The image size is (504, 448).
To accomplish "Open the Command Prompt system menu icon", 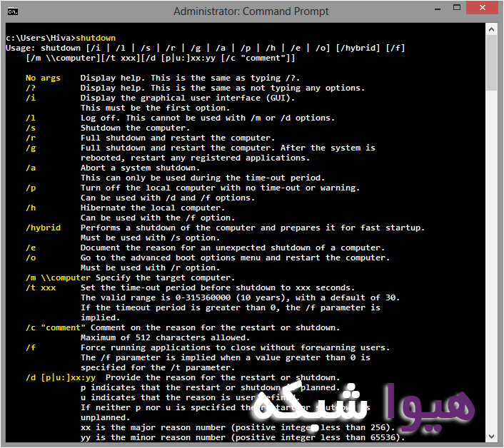I will [x=14, y=11].
